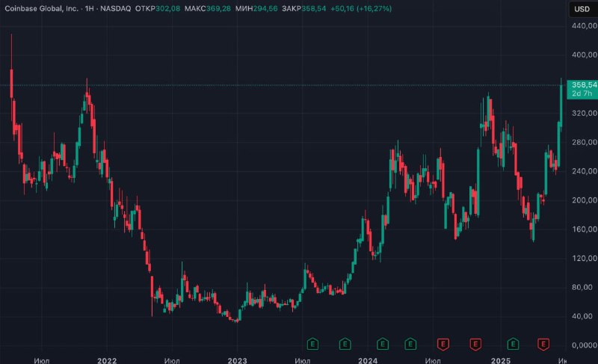Image resolution: width=598 pixels, height=364 pixels.
Task: Open the USD currency selector
Action: click(583, 9)
